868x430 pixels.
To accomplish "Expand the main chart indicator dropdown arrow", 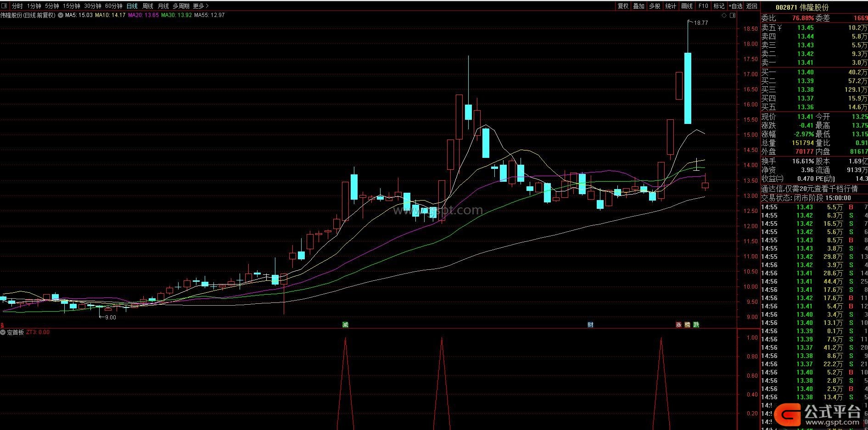I will click(x=61, y=15).
